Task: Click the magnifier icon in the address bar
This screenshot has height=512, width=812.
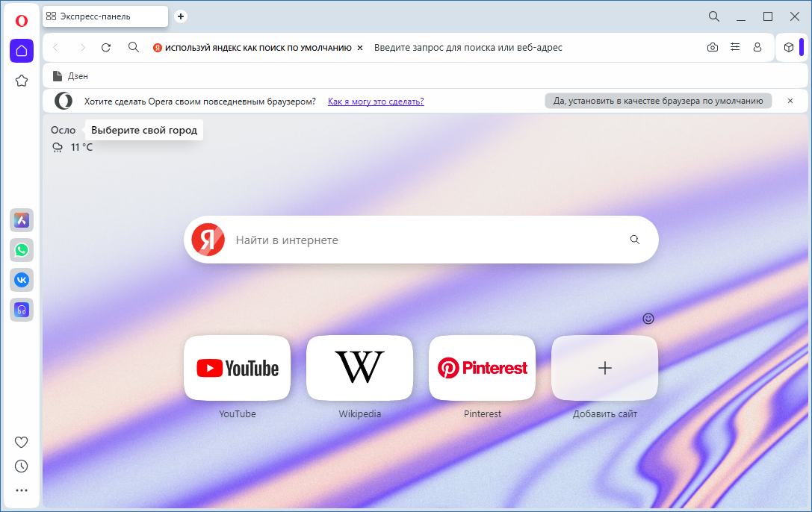Action: point(134,48)
